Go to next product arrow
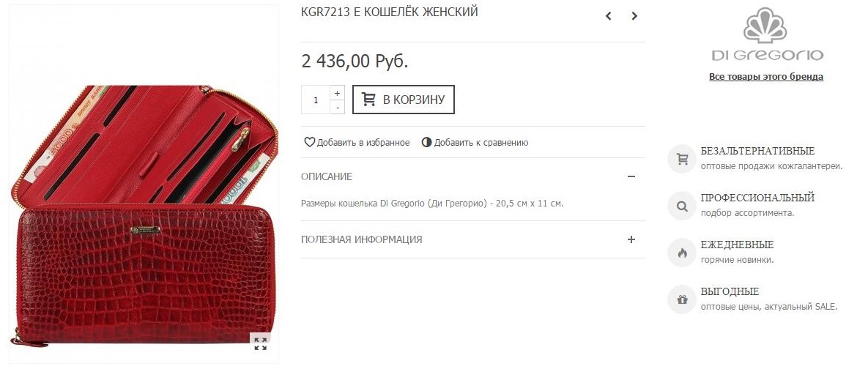Screen dimensions: 868x369 (x=634, y=16)
